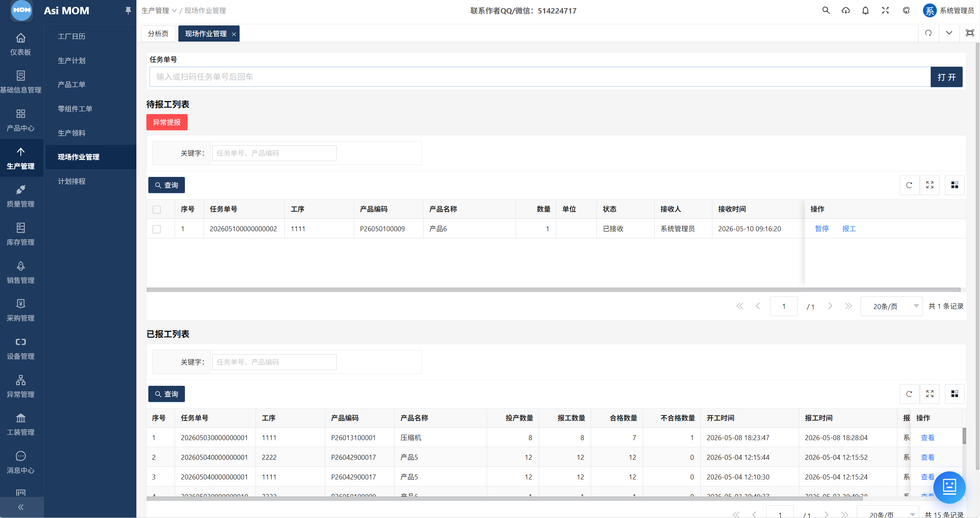Click the pin icon next to Asi MOM
980x518 pixels.
128,10
